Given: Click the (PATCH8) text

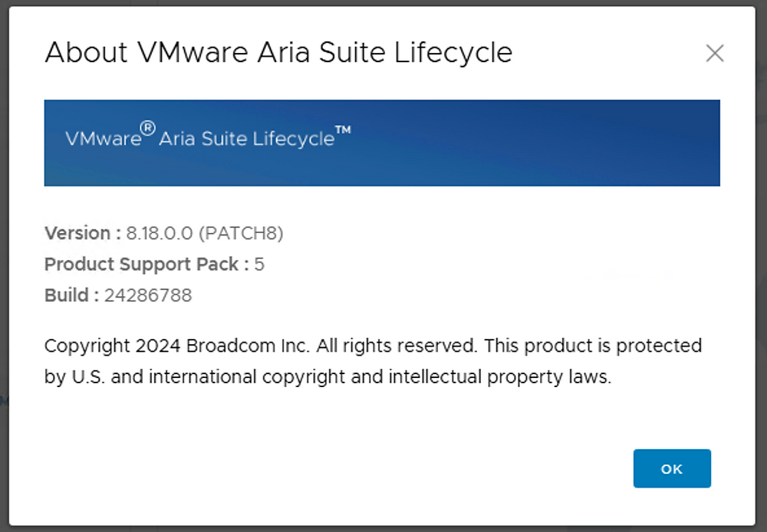Looking at the screenshot, I should click(241, 233).
